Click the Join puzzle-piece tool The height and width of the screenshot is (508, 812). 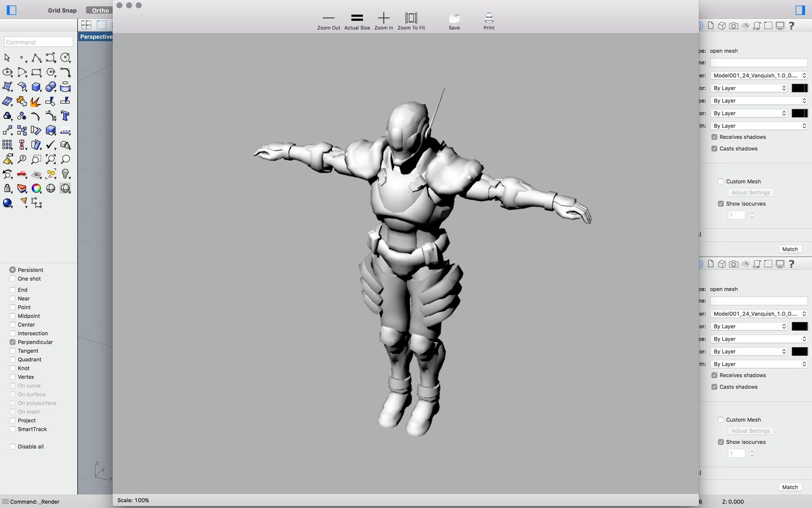(x=21, y=101)
